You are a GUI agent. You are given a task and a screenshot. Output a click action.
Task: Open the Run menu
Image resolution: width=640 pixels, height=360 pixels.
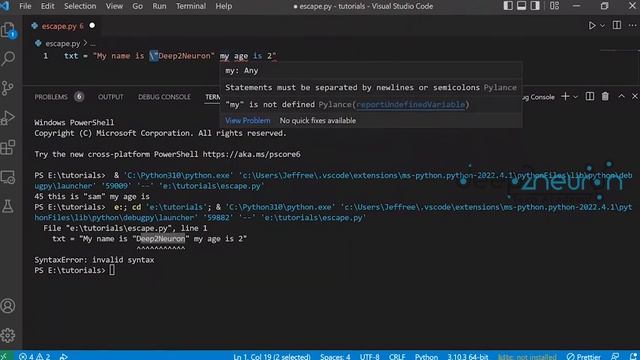(159, 6)
